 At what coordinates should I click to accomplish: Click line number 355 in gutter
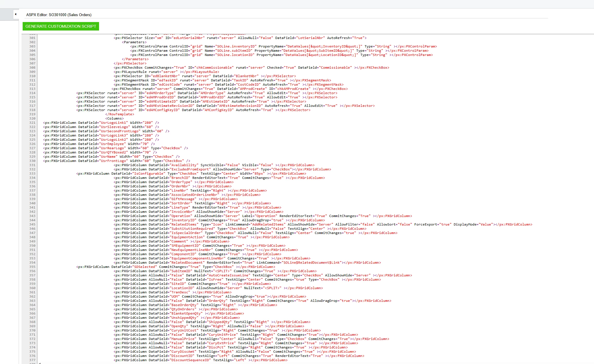click(x=32, y=267)
